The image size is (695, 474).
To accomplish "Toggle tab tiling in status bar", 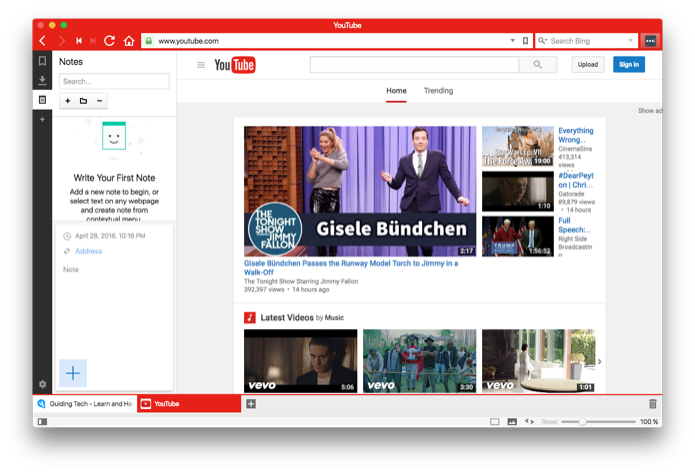I will coord(495,422).
